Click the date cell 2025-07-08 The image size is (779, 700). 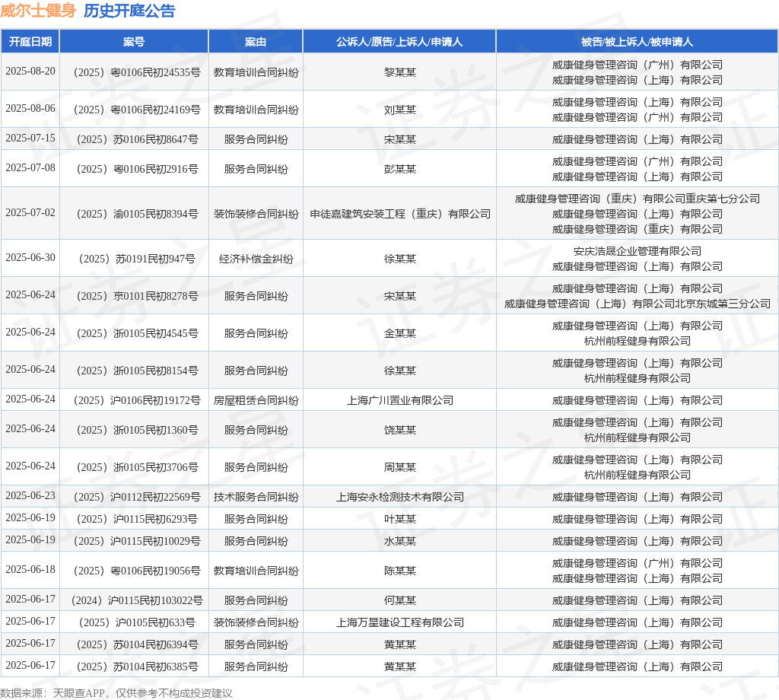pyautogui.click(x=30, y=168)
